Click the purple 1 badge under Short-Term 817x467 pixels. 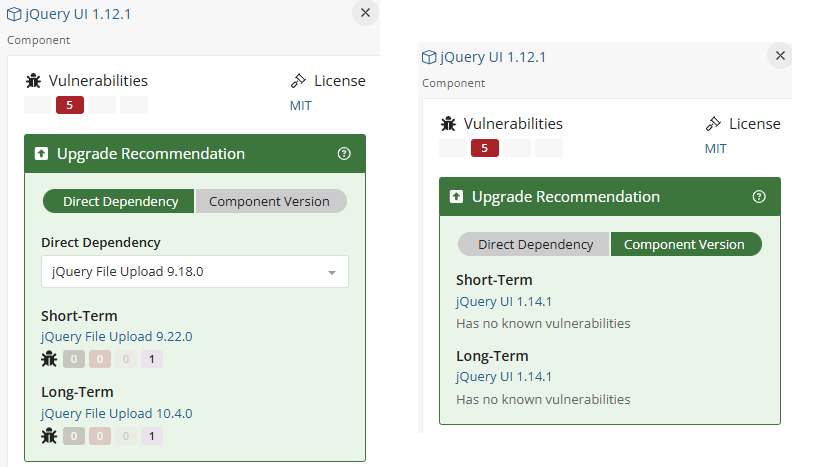point(152,359)
